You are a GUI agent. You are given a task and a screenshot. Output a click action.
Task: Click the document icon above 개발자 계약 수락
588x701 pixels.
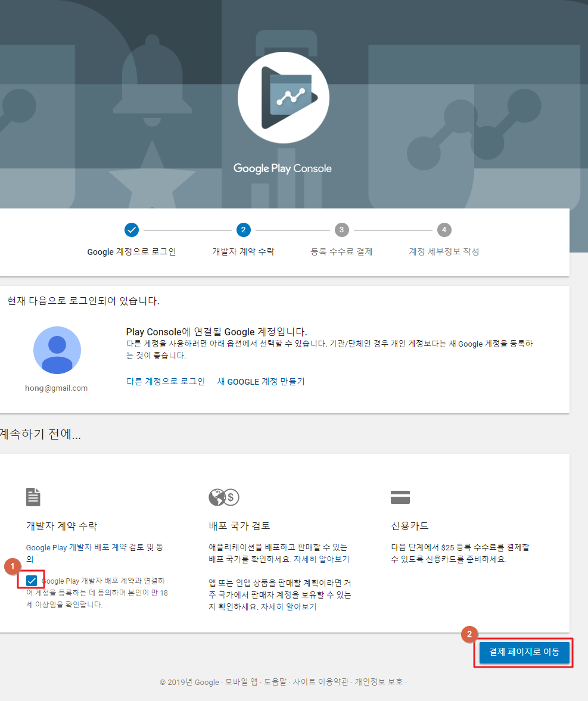click(33, 497)
